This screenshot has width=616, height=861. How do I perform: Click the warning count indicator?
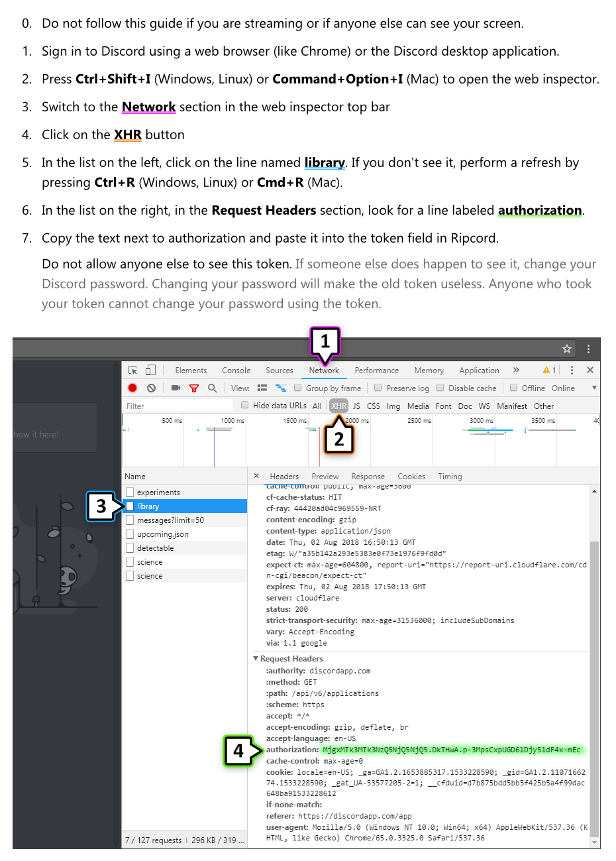[550, 370]
